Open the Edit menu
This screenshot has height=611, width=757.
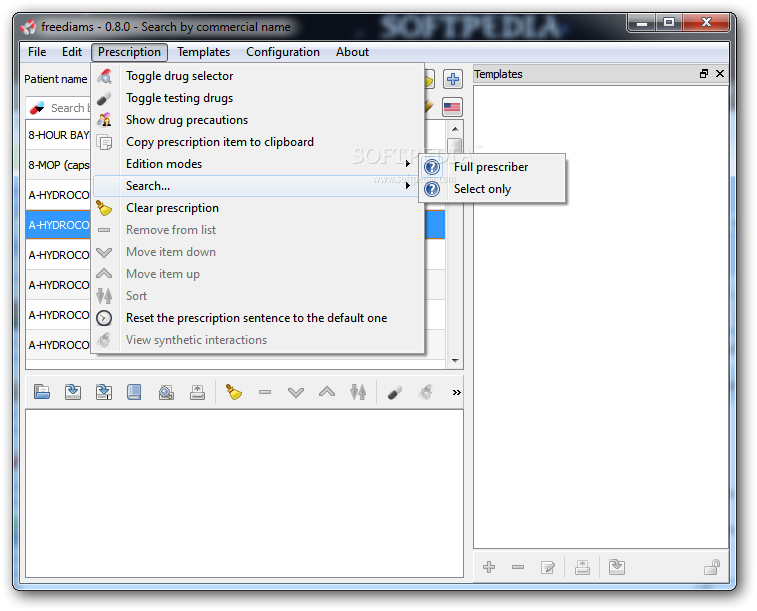click(x=72, y=52)
